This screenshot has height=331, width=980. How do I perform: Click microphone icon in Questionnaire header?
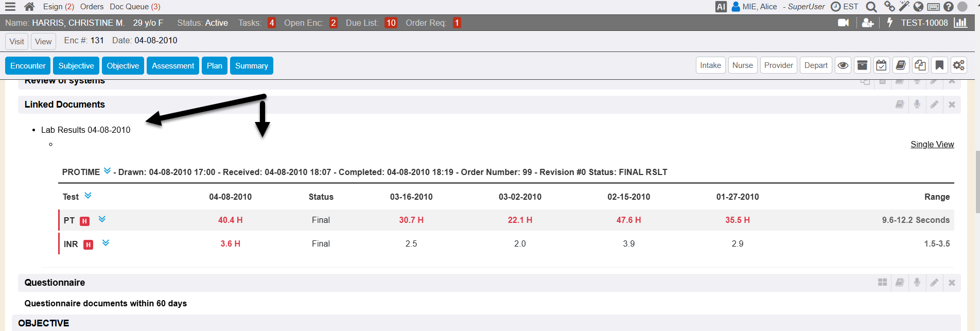click(917, 283)
